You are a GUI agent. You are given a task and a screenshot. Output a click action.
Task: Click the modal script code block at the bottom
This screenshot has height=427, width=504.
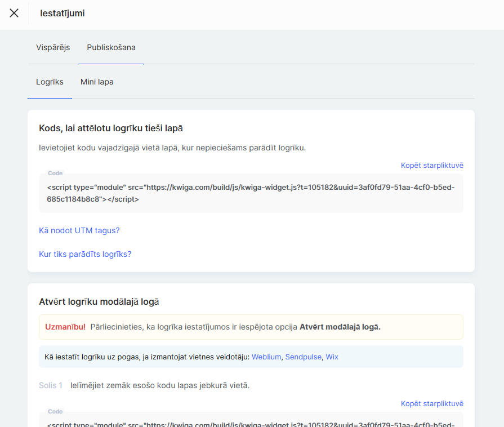251,422
